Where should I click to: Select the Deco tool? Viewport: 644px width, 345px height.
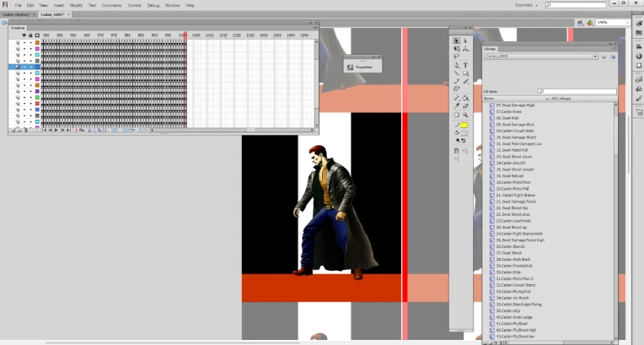[456, 89]
